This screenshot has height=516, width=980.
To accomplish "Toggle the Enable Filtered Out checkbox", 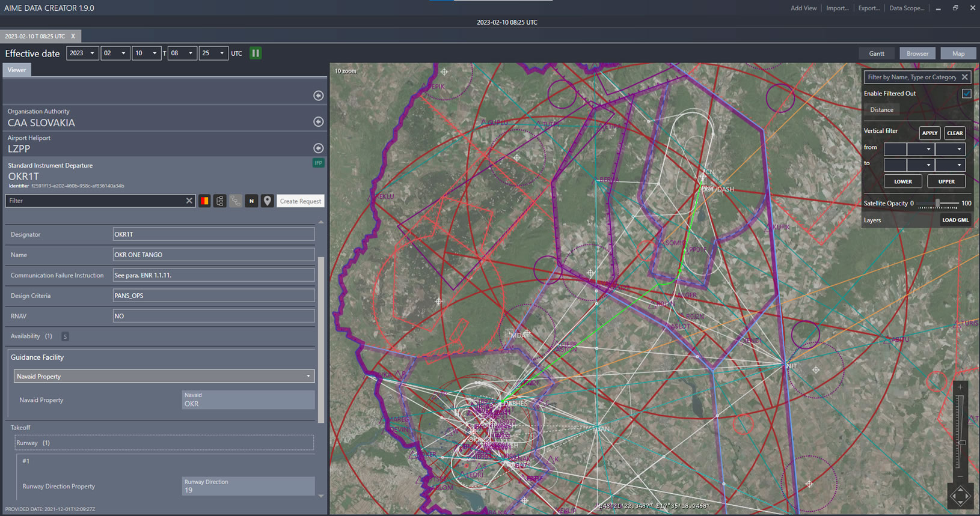I will [x=966, y=94].
